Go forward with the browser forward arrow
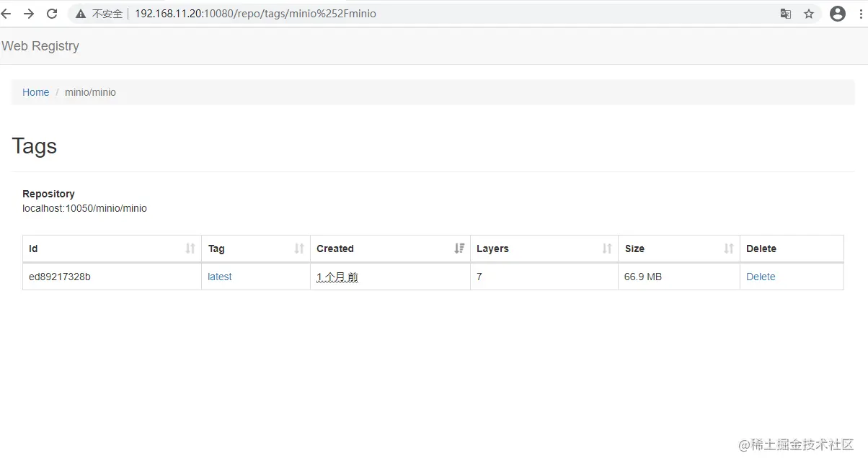Image resolution: width=868 pixels, height=466 pixels. coord(29,14)
